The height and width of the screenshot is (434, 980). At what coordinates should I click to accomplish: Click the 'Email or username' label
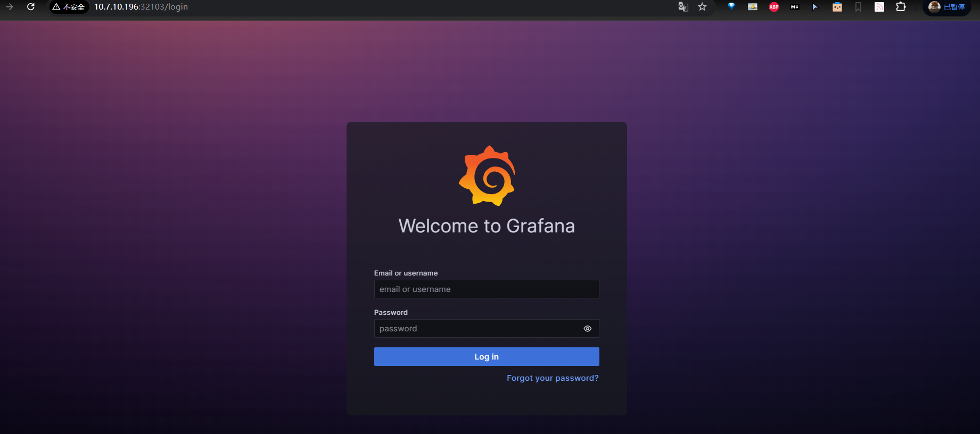click(x=406, y=273)
